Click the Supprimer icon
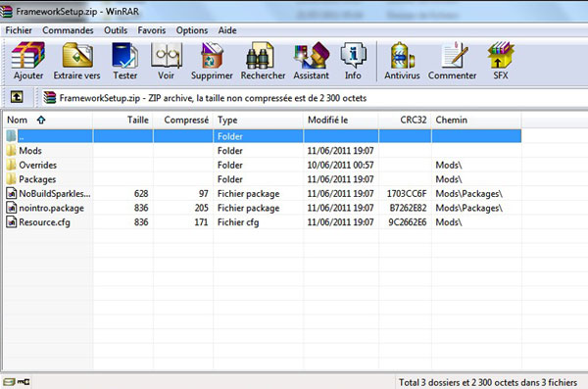 212,56
